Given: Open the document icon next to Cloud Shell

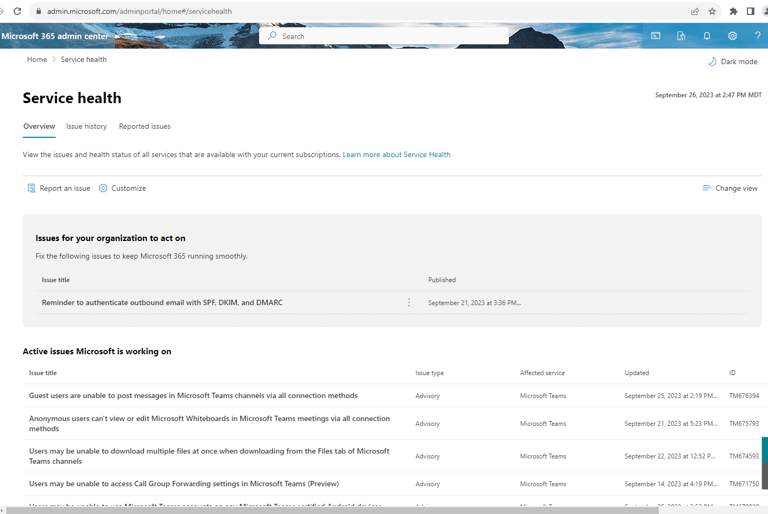Looking at the screenshot, I should (681, 36).
